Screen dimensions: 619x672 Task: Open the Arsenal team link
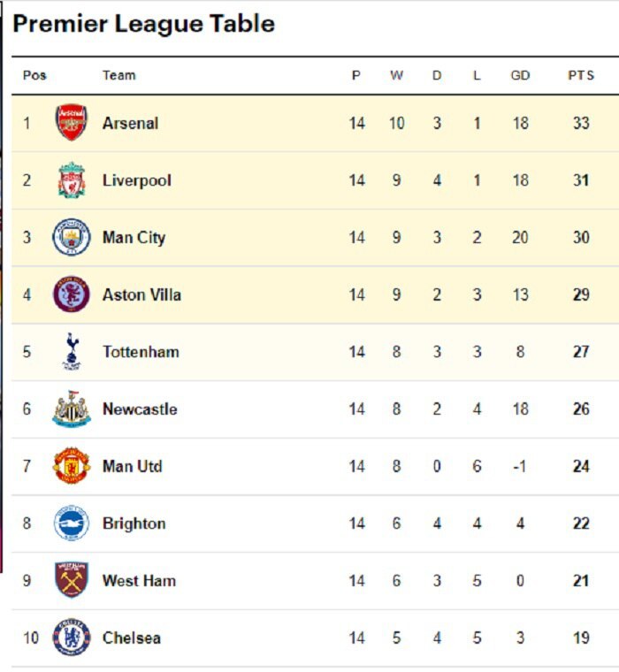pyautogui.click(x=130, y=123)
